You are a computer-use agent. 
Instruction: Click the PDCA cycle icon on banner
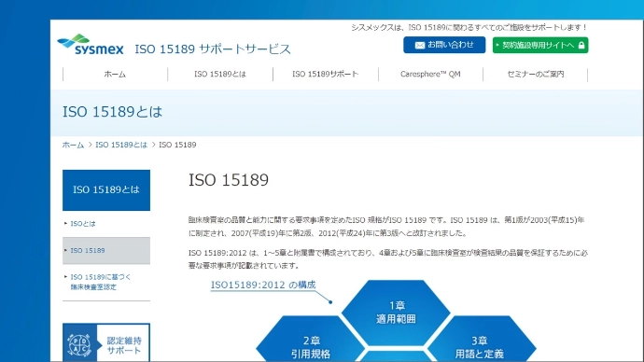point(79,345)
